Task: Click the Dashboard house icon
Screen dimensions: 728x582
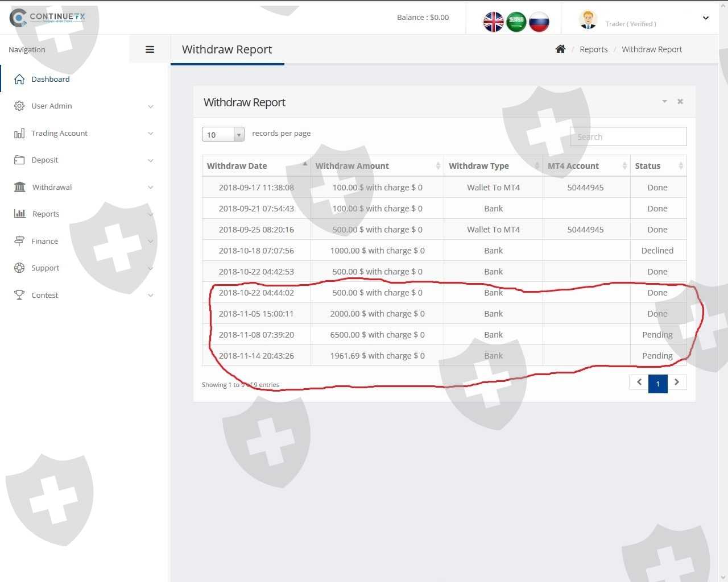Action: tap(19, 79)
